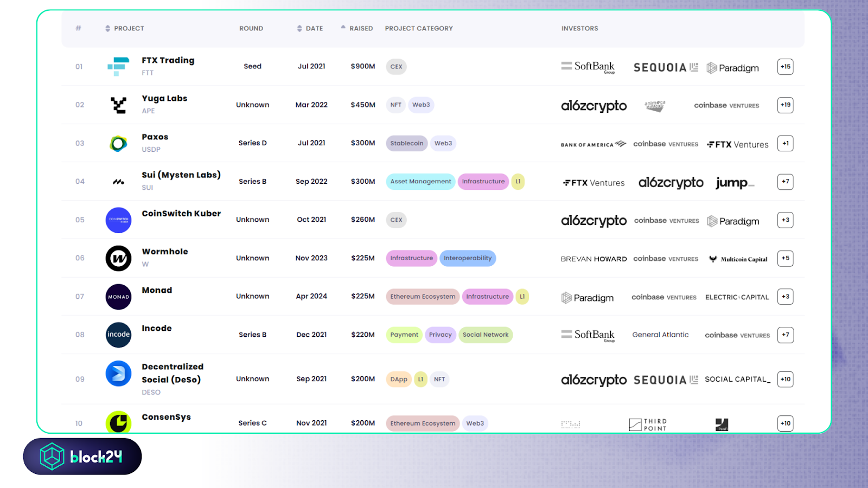
Task: Click a16zcrypto logo in Yuga Labs row
Action: (593, 106)
